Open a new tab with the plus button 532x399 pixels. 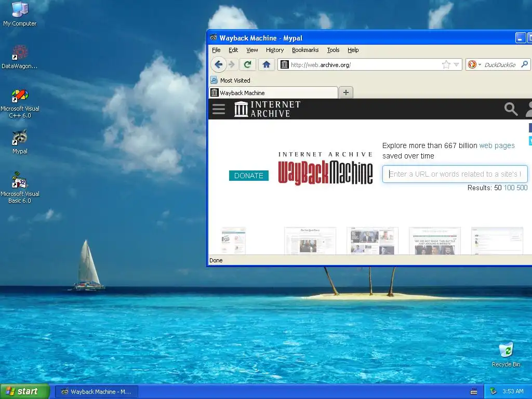click(x=345, y=92)
